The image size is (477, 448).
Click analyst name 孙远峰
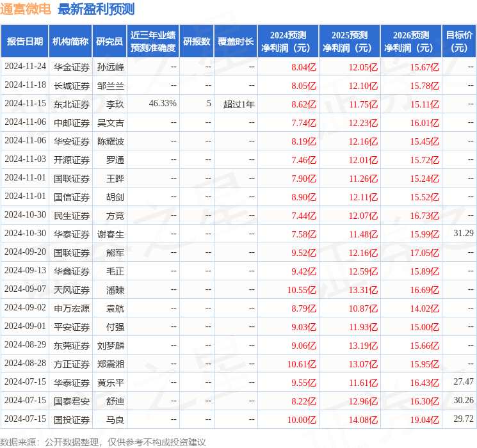coord(110,67)
